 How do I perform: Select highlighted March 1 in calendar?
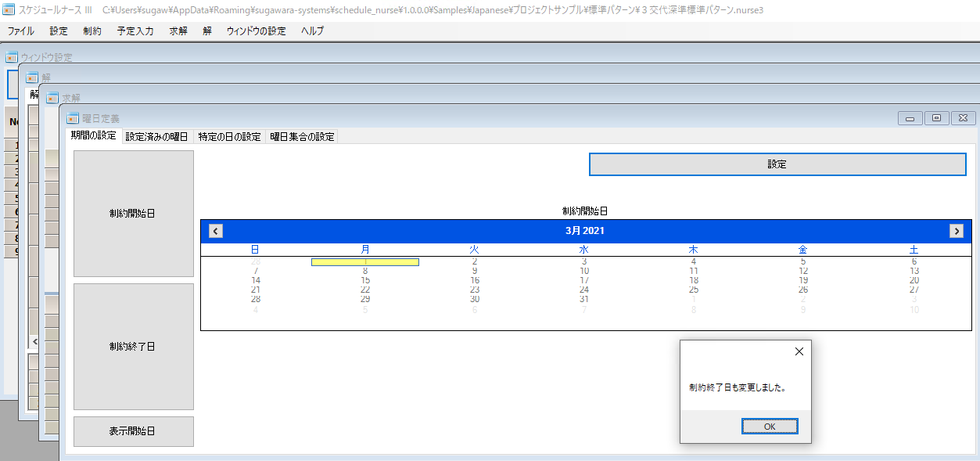click(x=365, y=261)
